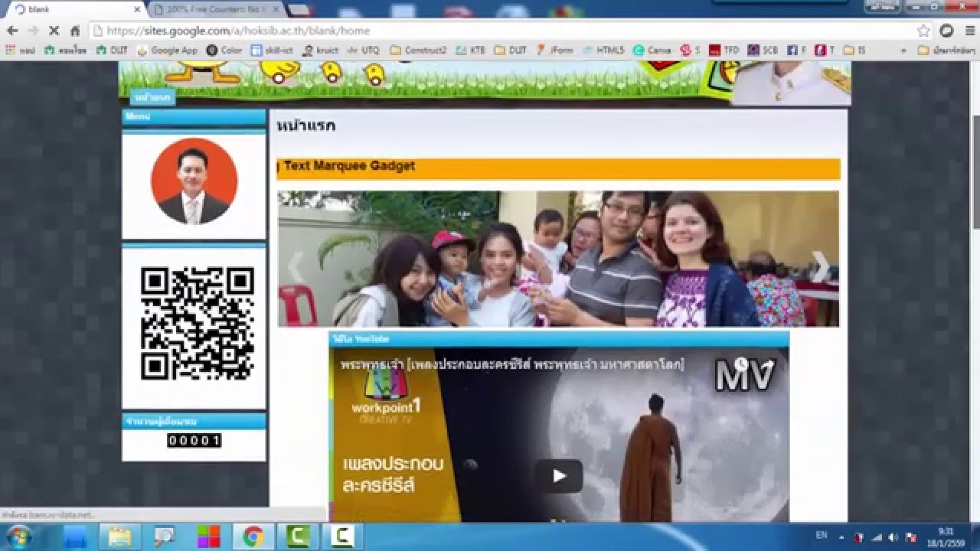980x551 pixels.
Task: Open the network signal tray icon
Action: (x=877, y=537)
